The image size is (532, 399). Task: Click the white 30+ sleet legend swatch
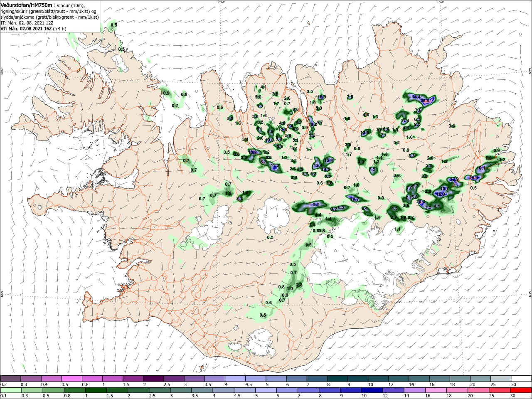coord(521,378)
